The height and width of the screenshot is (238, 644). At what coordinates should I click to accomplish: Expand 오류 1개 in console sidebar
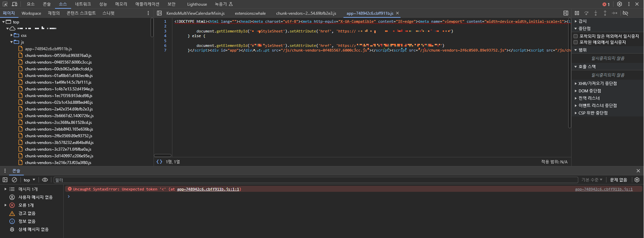coord(5,205)
